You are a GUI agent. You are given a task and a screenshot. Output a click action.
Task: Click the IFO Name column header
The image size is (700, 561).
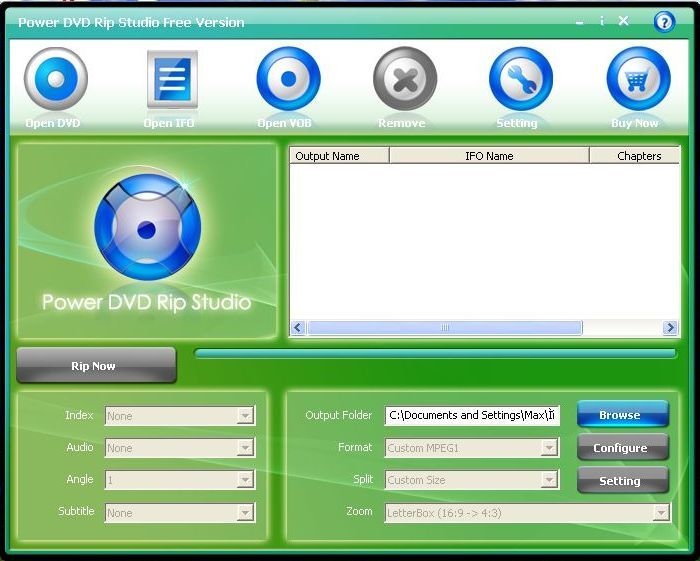pos(489,156)
